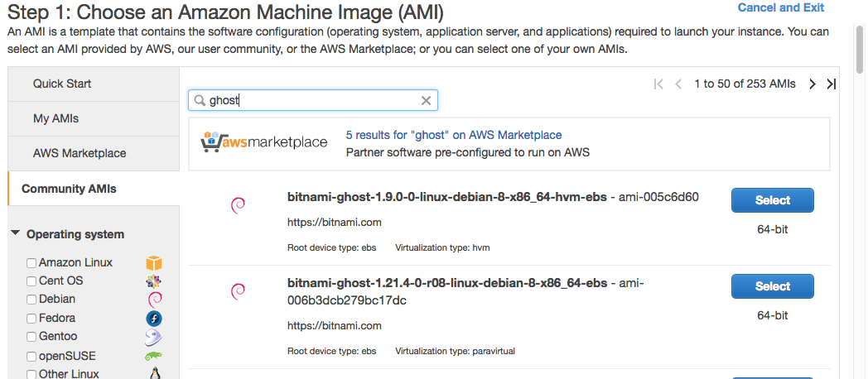The image size is (868, 379).
Task: Jump to the last page of AMIs
Action: (x=832, y=84)
